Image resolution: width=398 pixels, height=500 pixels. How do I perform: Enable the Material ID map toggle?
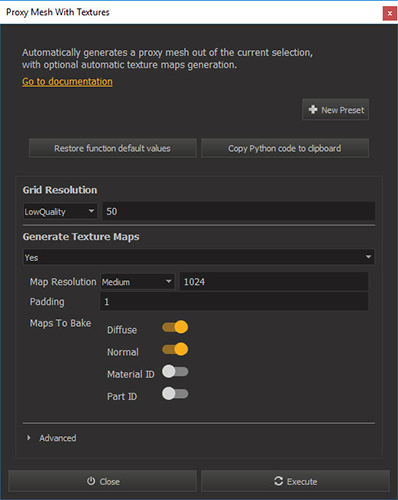[175, 371]
